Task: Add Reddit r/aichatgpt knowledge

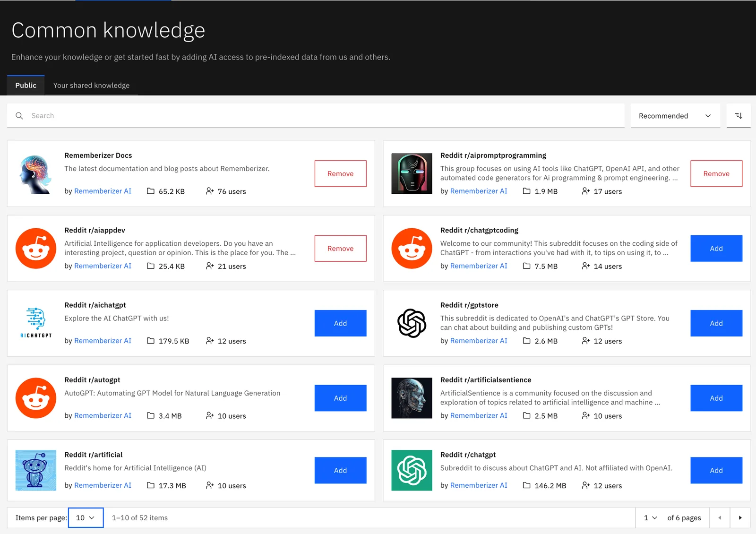Action: (340, 323)
